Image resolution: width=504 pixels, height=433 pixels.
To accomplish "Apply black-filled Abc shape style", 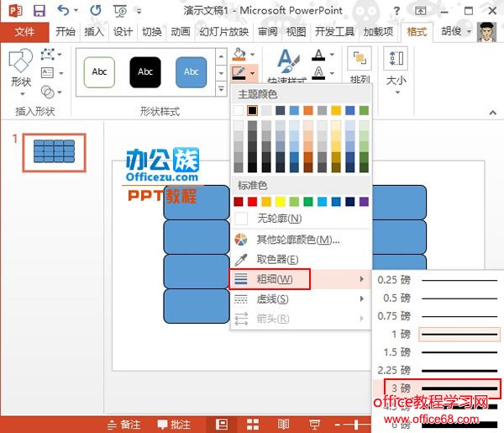I will 145,72.
